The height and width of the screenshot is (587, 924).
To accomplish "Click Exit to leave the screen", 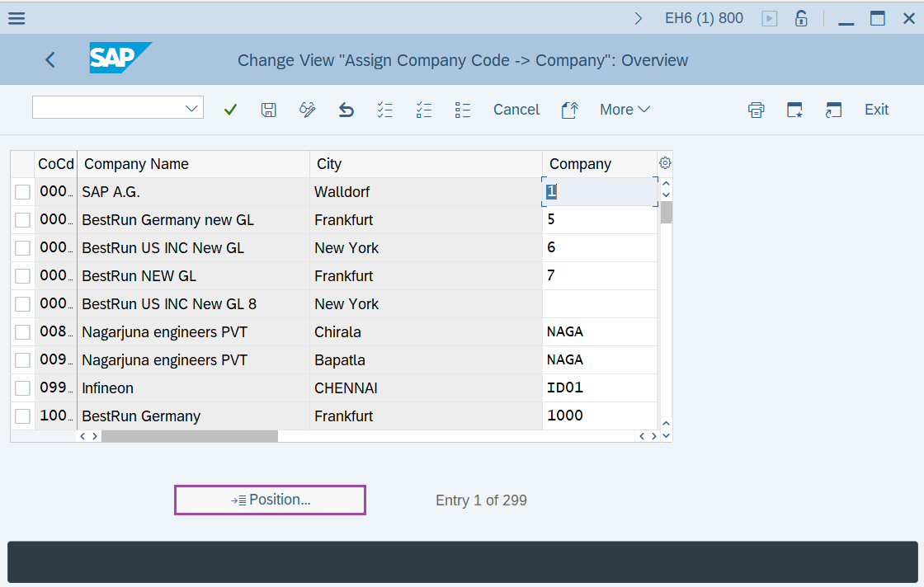I will pos(876,109).
